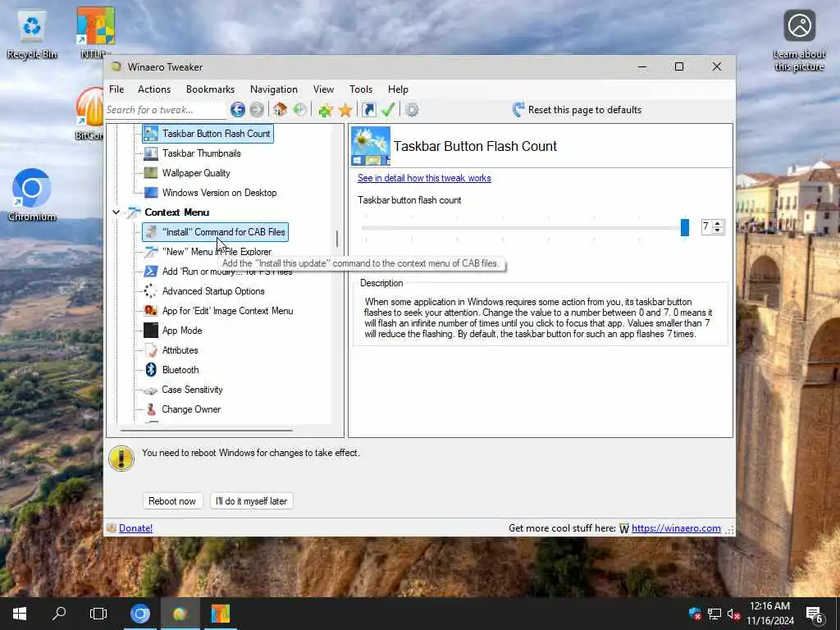
Task: Add this page to bookmarks icon
Action: (325, 110)
